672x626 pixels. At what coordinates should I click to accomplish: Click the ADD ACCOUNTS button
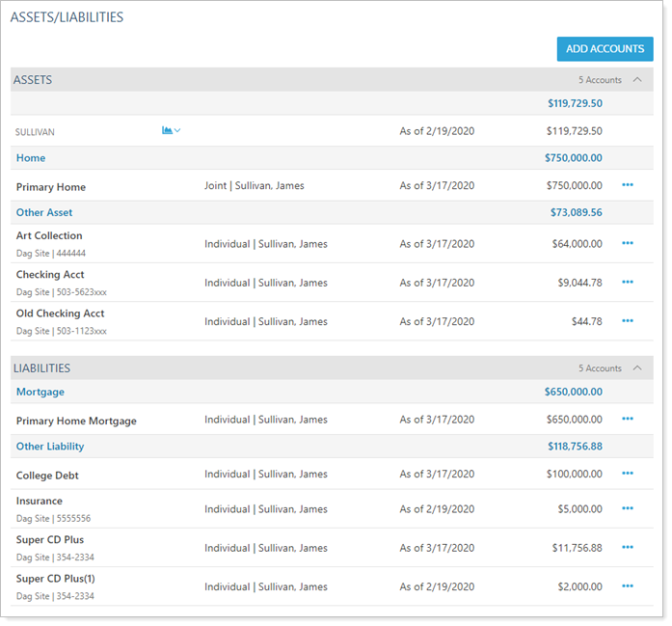[x=605, y=49]
